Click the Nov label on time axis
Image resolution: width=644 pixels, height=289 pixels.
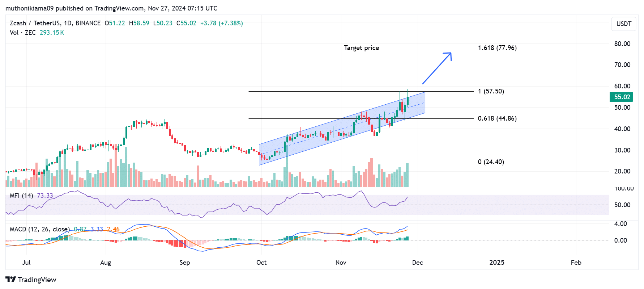(341, 263)
